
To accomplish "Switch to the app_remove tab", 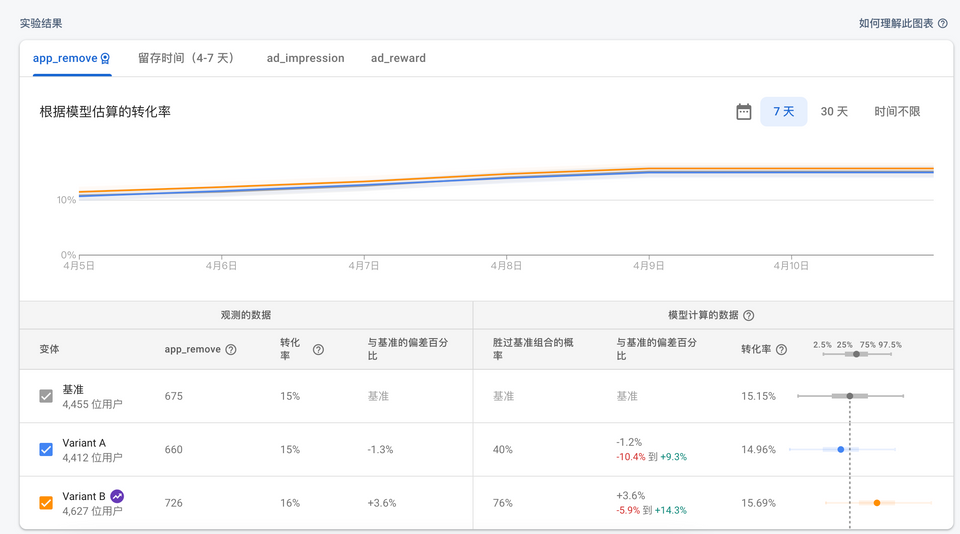I will (x=72, y=58).
